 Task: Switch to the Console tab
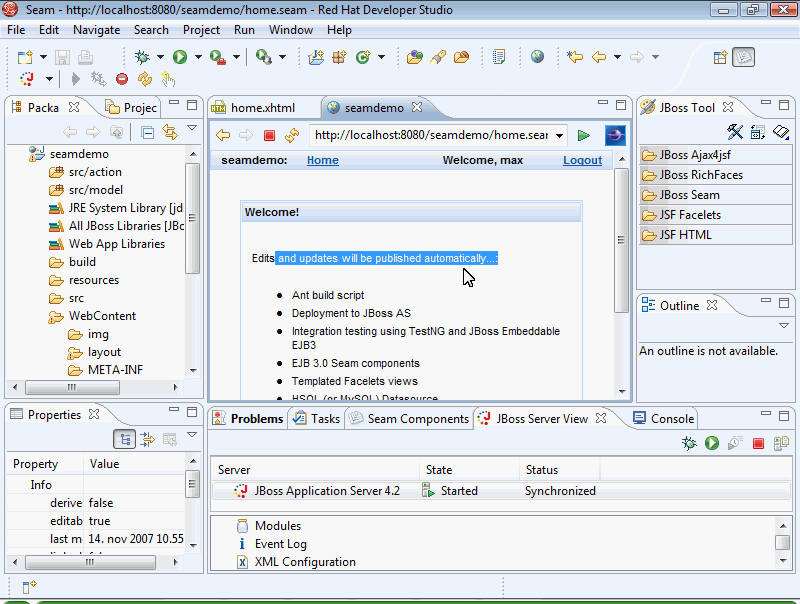pyautogui.click(x=663, y=419)
